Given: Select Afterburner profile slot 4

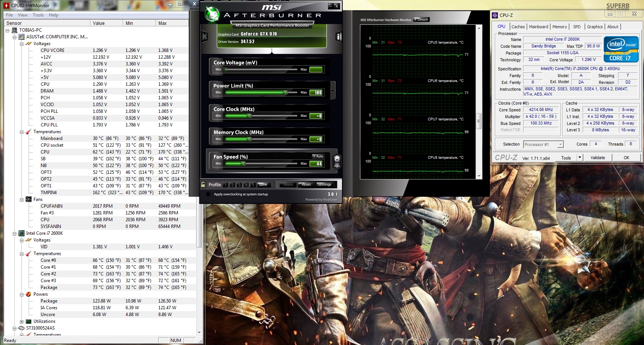Looking at the screenshot, I should [246, 185].
